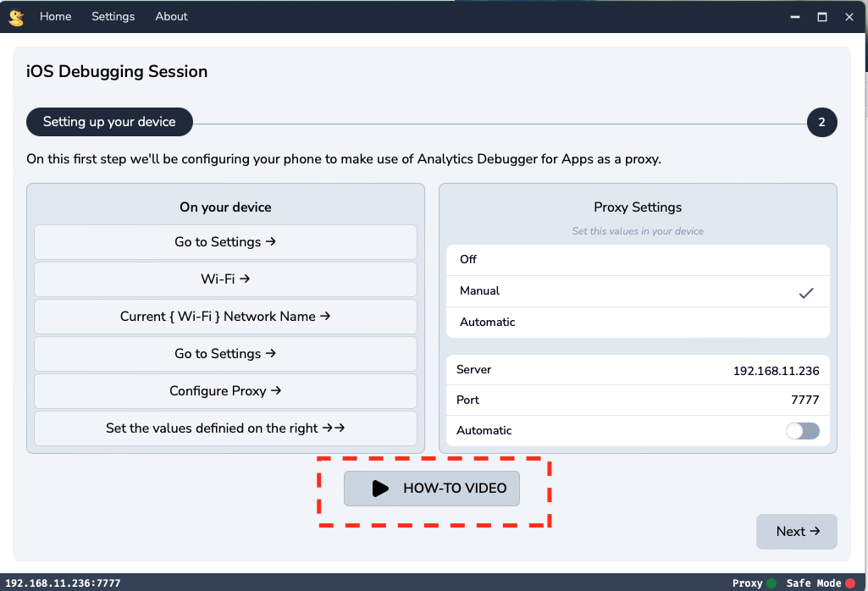
Task: Minimize the application window
Action: point(795,17)
